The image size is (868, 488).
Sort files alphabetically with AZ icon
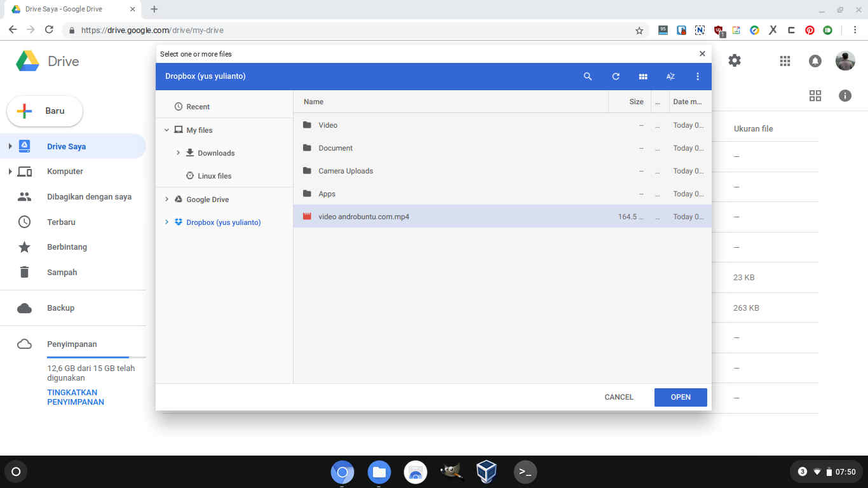click(x=670, y=76)
